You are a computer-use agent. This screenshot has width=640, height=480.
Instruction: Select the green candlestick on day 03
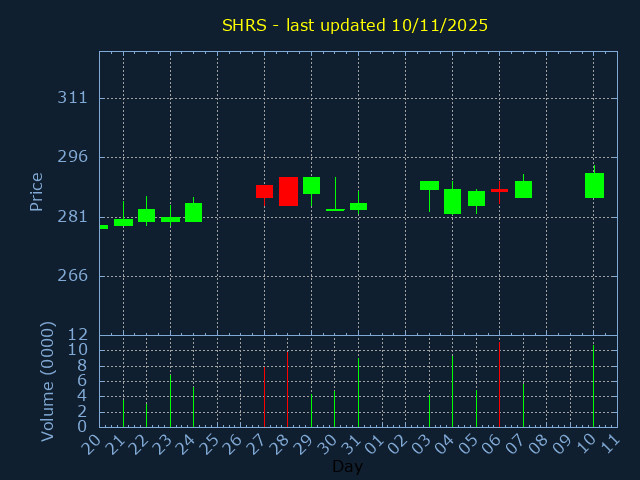tap(429, 185)
